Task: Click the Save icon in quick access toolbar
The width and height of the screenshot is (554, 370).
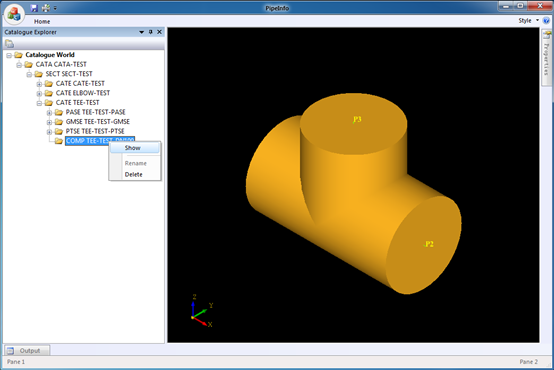Action: pos(34,8)
